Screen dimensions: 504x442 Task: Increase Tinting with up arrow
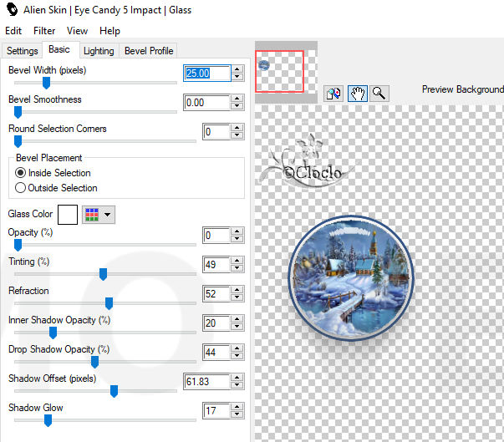237,260
